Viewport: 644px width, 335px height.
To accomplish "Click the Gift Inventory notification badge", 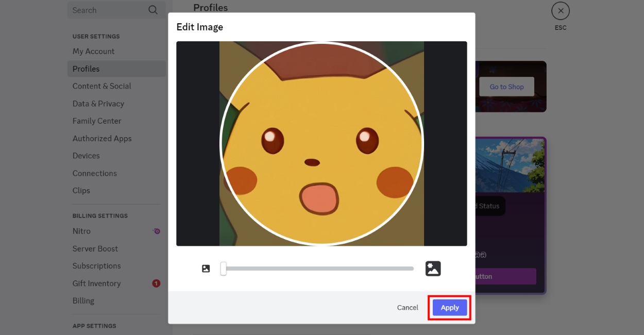I will click(x=156, y=283).
